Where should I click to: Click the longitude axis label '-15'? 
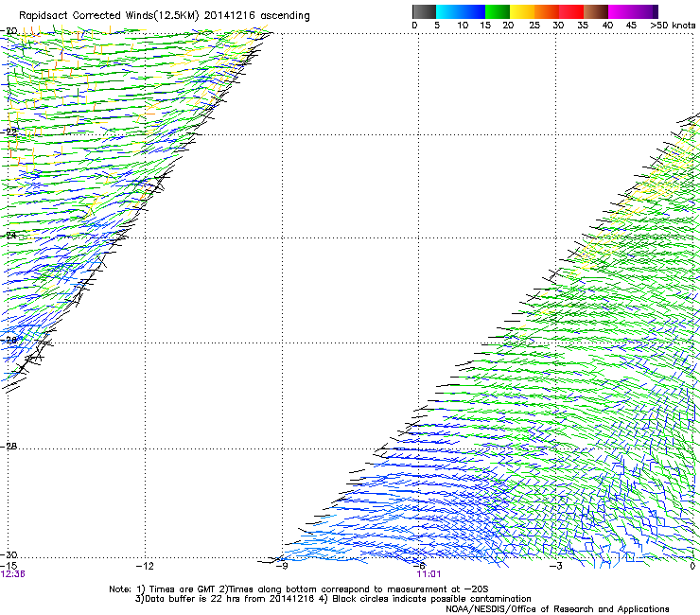point(9,566)
